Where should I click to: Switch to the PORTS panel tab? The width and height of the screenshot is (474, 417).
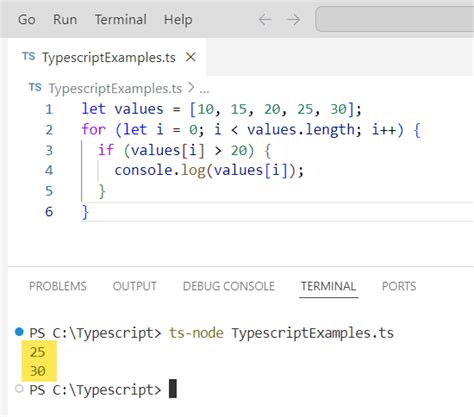click(399, 286)
